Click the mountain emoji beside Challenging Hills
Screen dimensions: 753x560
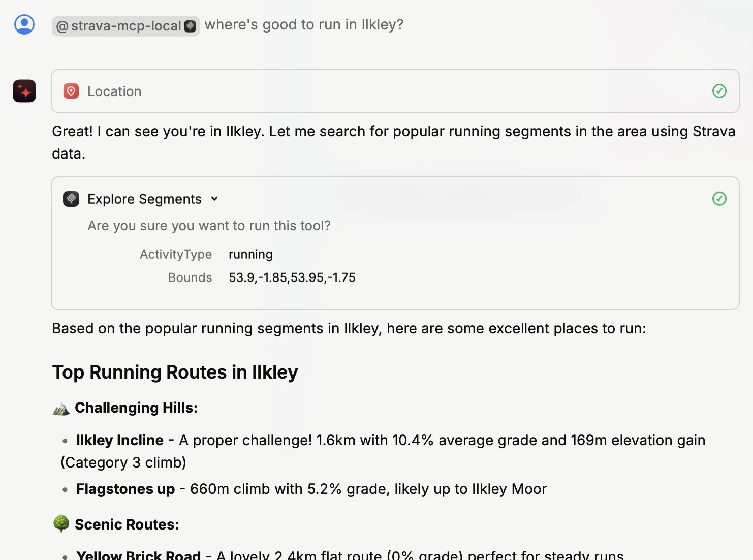[61, 408]
